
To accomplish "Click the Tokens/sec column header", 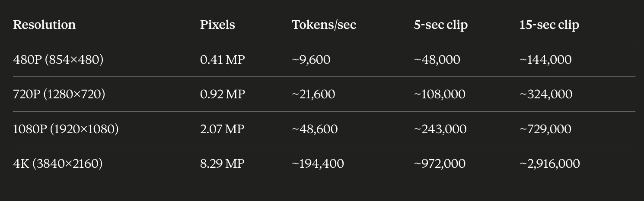I will click(324, 25).
